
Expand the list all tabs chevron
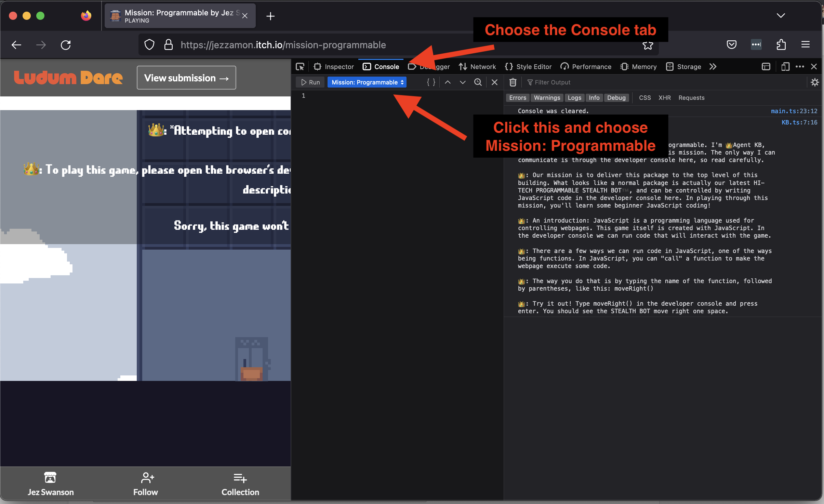point(781,16)
